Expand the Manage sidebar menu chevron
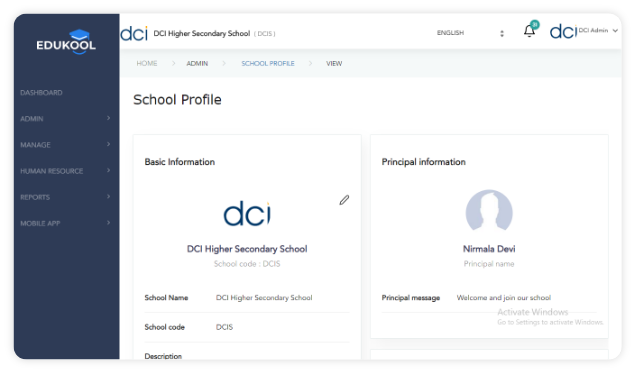 click(x=108, y=144)
